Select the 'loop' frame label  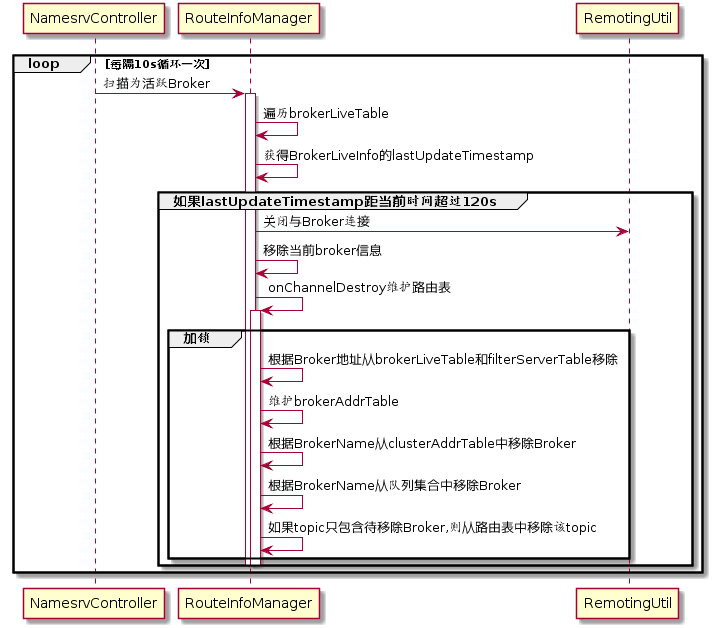click(44, 64)
